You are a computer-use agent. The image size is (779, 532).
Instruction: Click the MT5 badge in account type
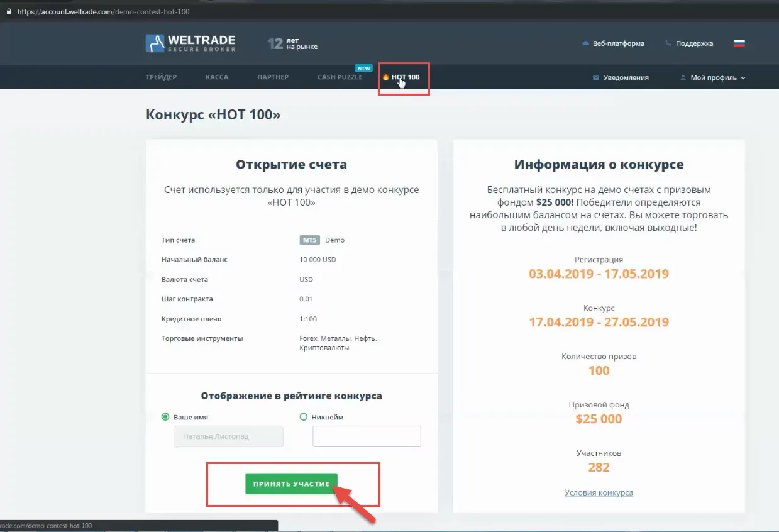point(310,240)
